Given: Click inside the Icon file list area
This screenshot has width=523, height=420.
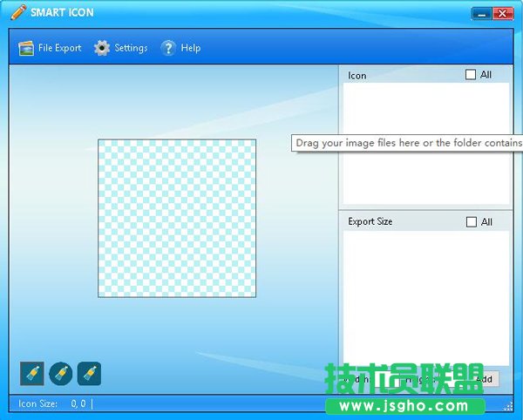Looking at the screenshot, I should click(x=425, y=174).
